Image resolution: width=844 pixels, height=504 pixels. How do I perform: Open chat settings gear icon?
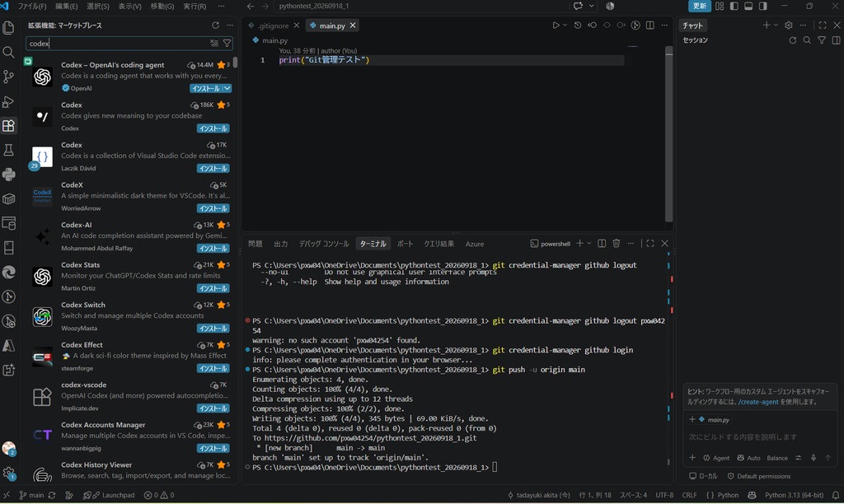[789, 26]
